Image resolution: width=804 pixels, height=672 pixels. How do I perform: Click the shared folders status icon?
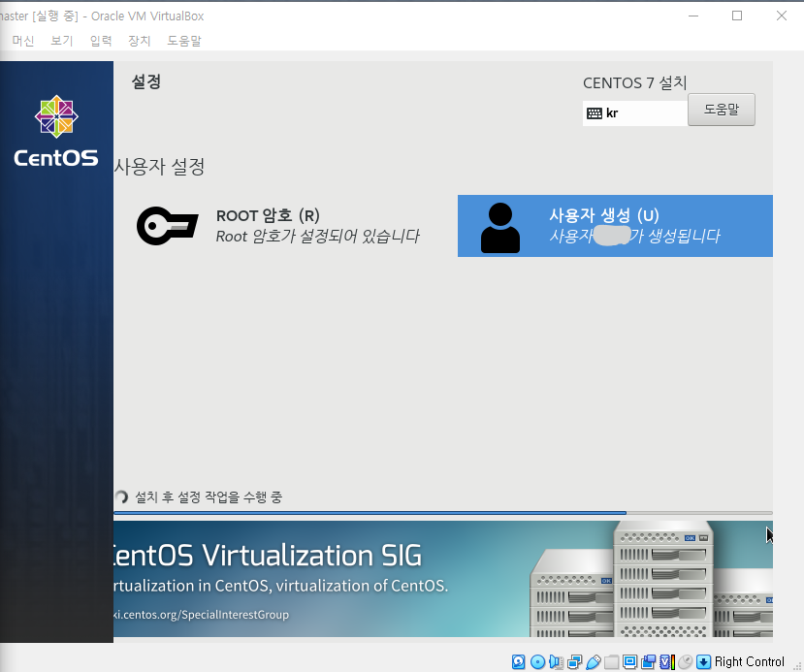pos(611,661)
